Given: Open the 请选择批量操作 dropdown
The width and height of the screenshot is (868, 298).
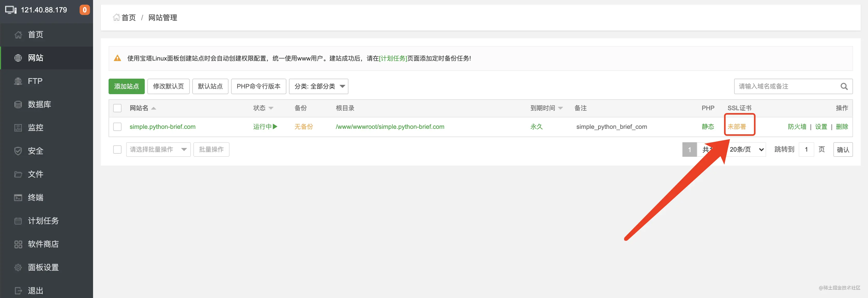Looking at the screenshot, I should [158, 149].
